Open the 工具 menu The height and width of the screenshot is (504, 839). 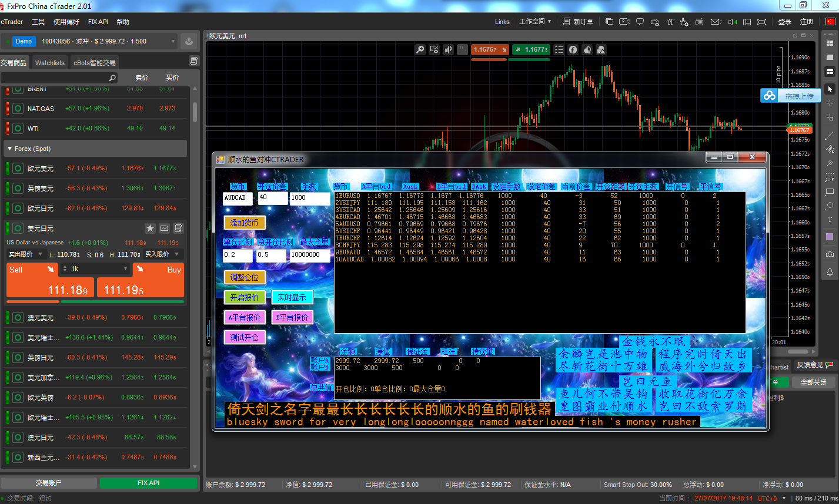[x=38, y=22]
